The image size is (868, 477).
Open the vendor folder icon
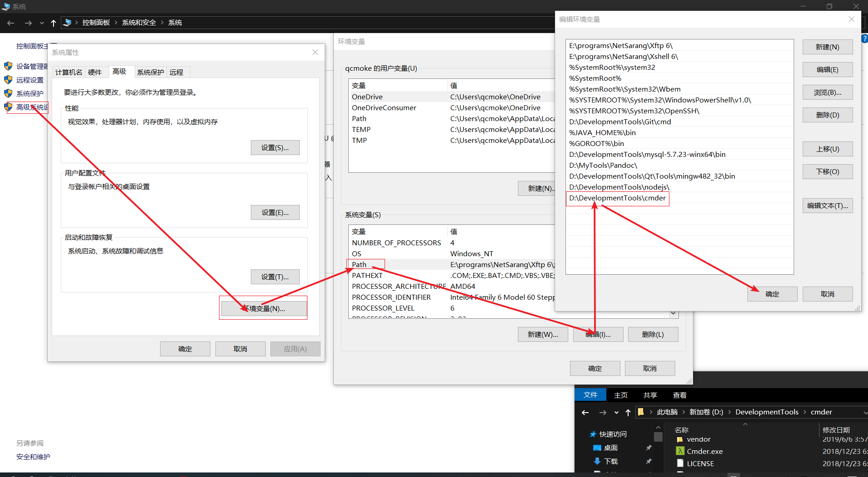[680, 439]
